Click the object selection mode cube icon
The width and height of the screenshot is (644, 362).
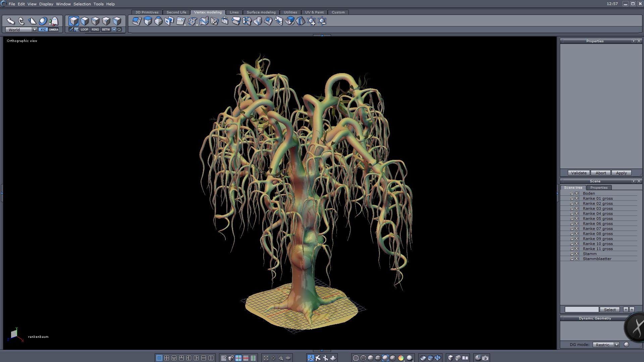coord(73,21)
